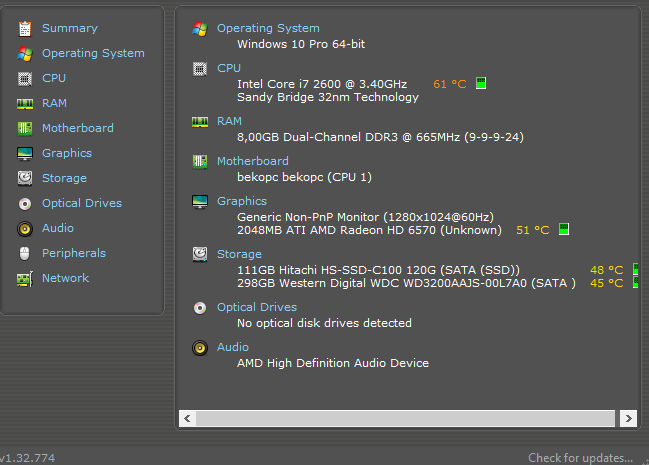Click Intel Core i7 2600 @ 3.40GHz text

[x=322, y=84]
